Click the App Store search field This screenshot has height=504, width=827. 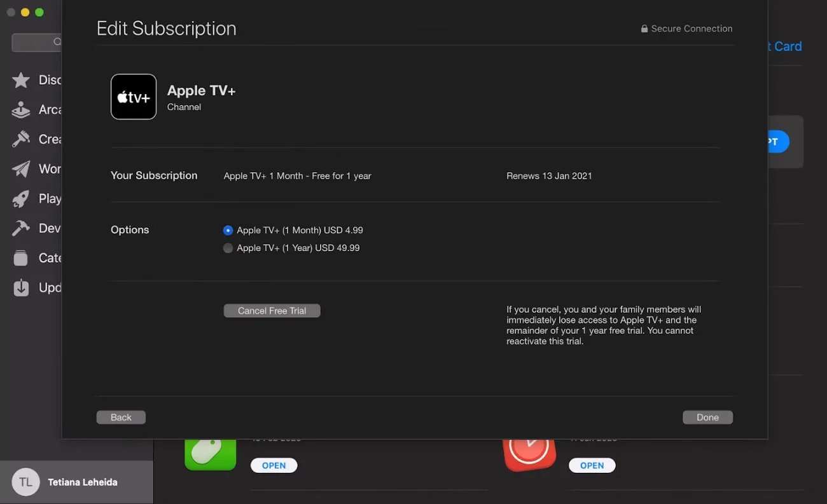click(x=37, y=42)
